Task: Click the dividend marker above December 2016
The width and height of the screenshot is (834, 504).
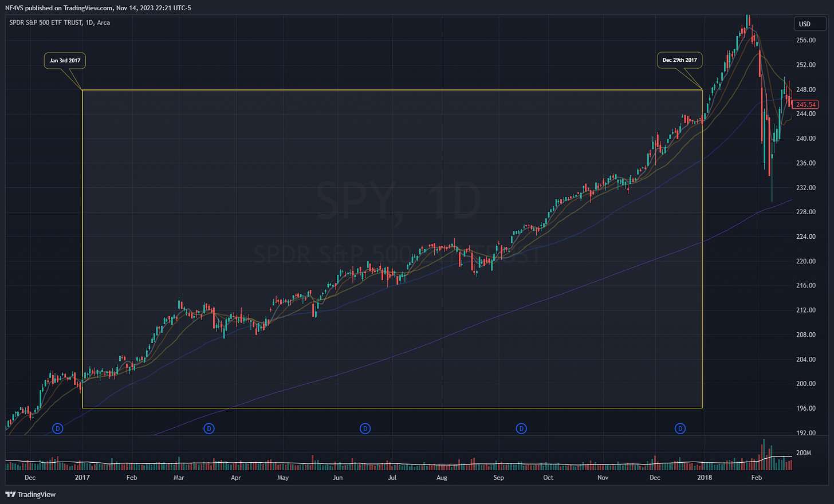Action: pos(57,428)
